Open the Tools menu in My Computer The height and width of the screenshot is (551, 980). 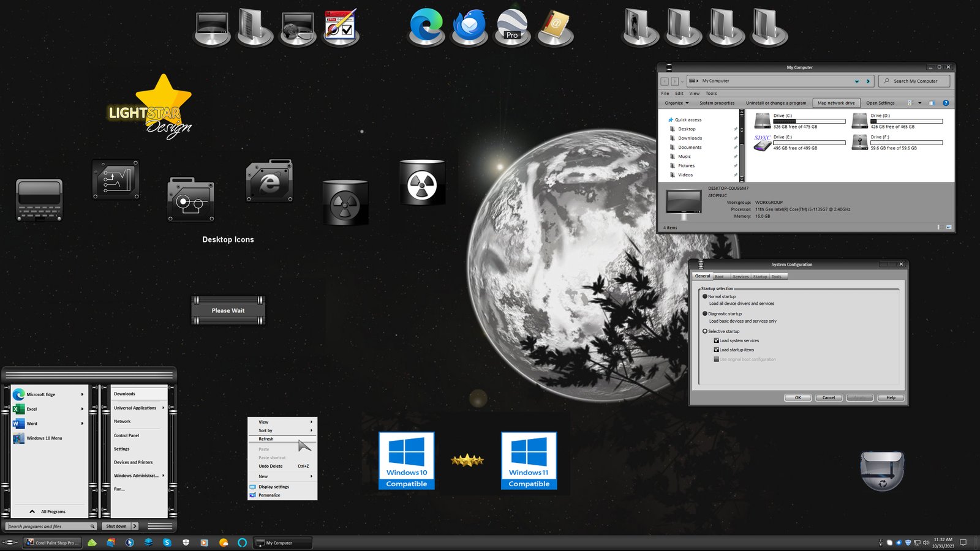click(x=711, y=94)
